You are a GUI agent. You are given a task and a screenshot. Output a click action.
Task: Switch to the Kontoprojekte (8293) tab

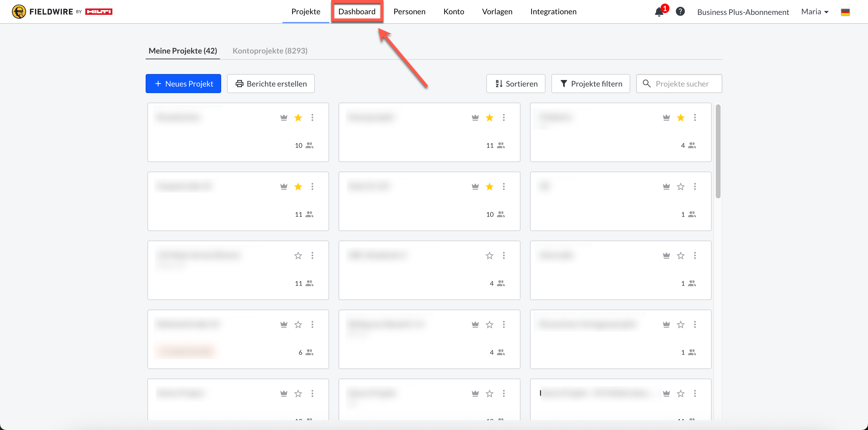point(270,51)
